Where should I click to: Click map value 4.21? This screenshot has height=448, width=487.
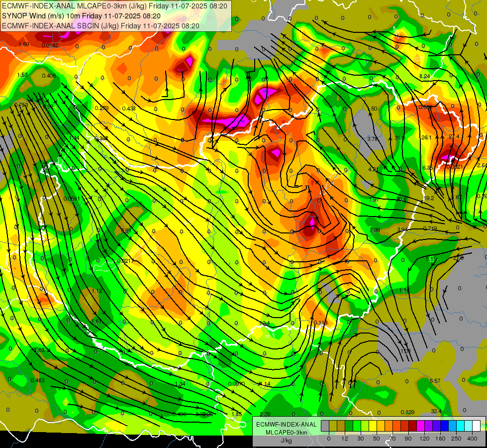click(373, 169)
